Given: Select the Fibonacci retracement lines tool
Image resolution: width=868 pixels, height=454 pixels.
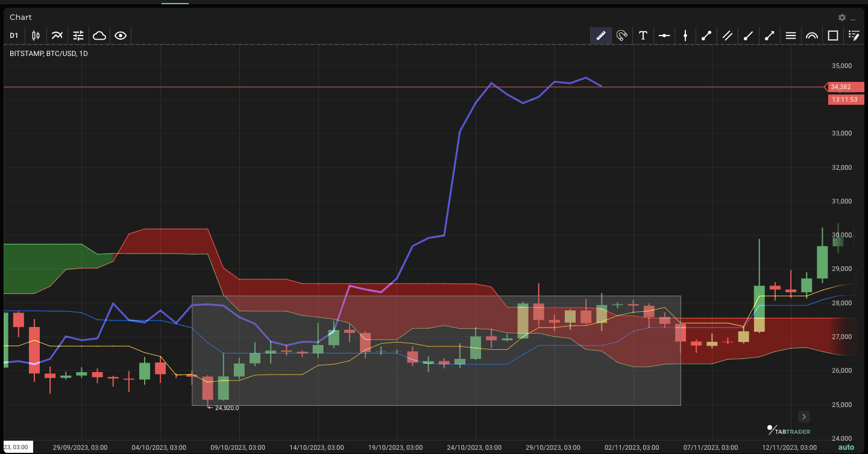Looking at the screenshot, I should (x=791, y=36).
